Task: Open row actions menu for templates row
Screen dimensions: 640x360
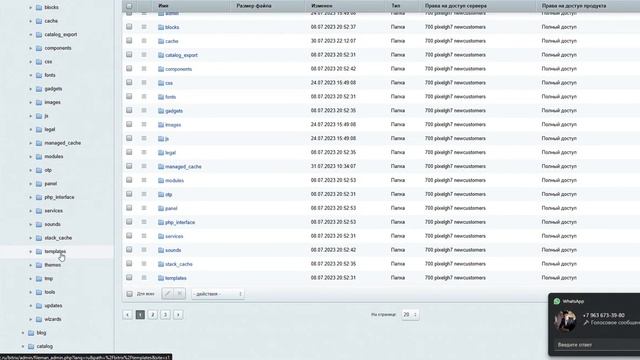Action: 144,278
